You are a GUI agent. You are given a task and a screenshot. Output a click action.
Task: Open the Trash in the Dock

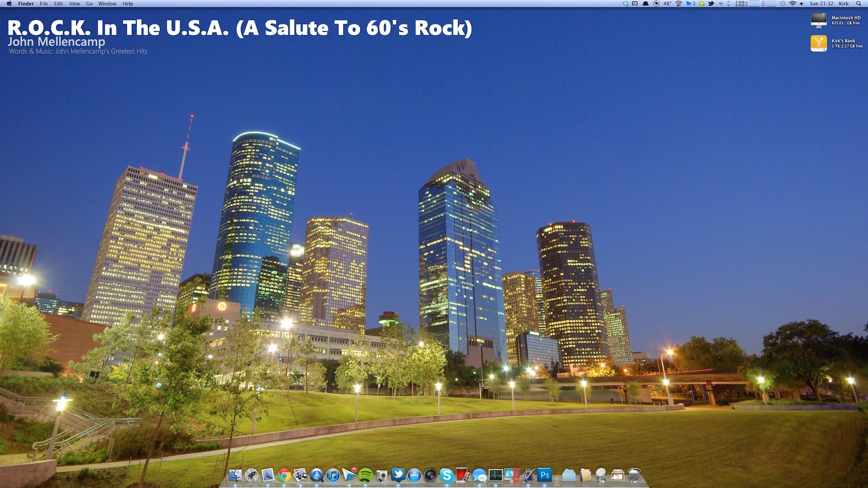(634, 475)
